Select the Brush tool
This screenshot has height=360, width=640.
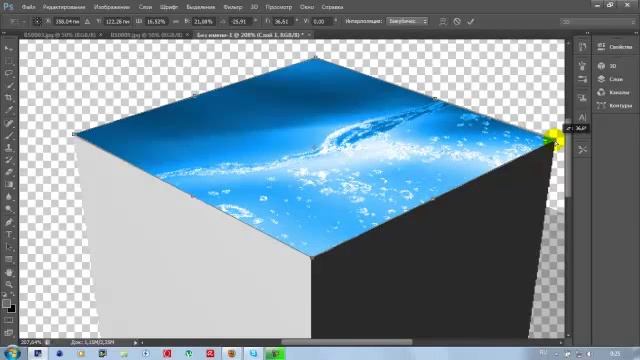[9, 135]
